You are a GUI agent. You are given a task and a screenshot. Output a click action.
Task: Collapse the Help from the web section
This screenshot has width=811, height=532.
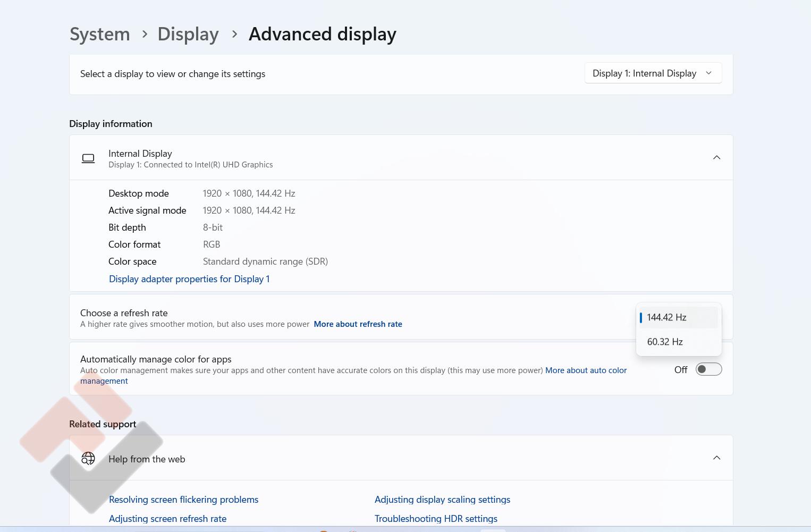[716, 458]
